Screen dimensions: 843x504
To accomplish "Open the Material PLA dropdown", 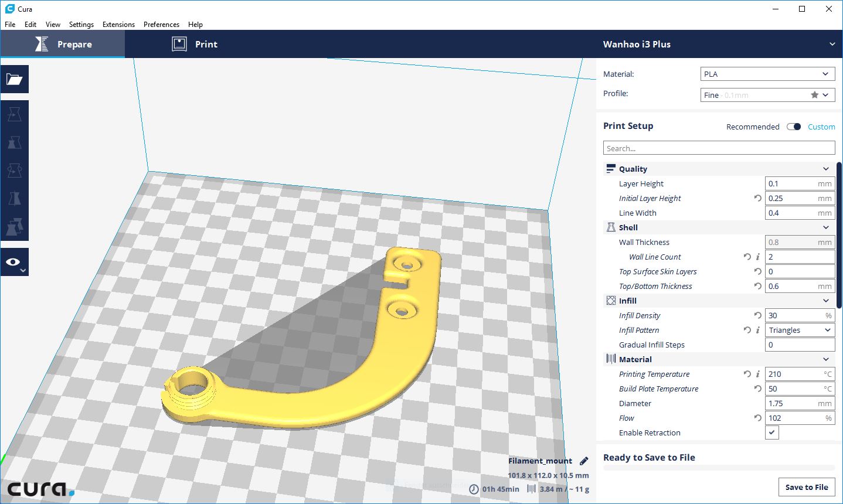I will (768, 74).
